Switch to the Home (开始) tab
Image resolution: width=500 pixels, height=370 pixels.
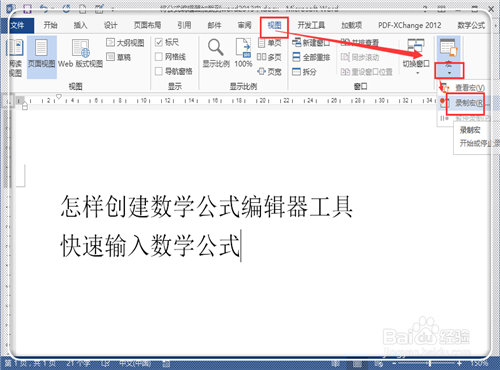(51, 25)
